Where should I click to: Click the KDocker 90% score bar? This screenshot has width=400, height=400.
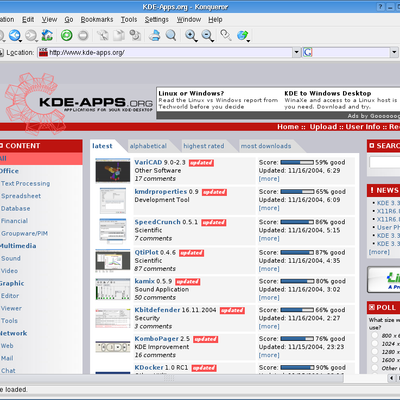(x=297, y=368)
